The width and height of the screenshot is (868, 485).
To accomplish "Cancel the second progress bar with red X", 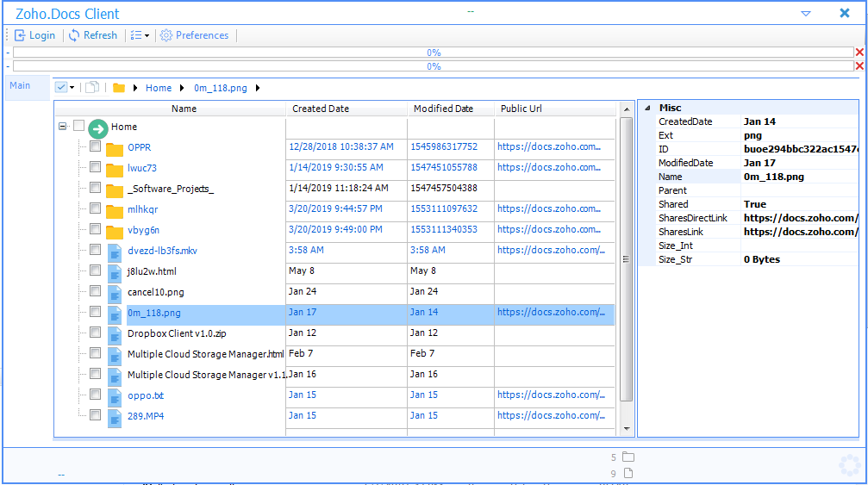I will pyautogui.click(x=859, y=66).
